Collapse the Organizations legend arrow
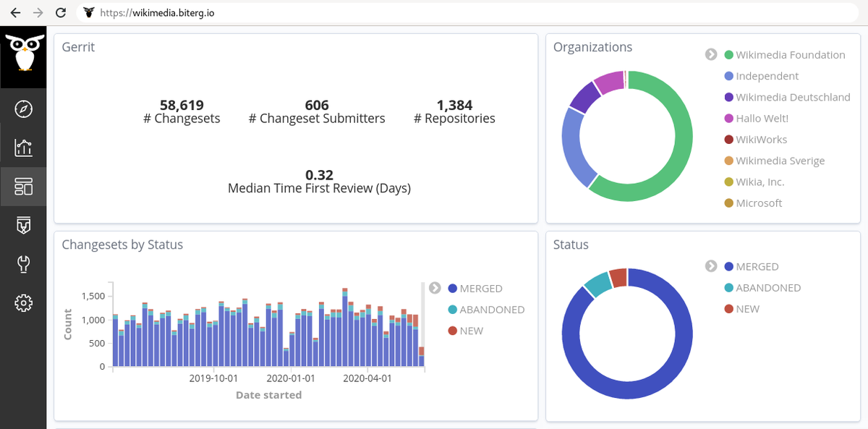 click(x=711, y=55)
